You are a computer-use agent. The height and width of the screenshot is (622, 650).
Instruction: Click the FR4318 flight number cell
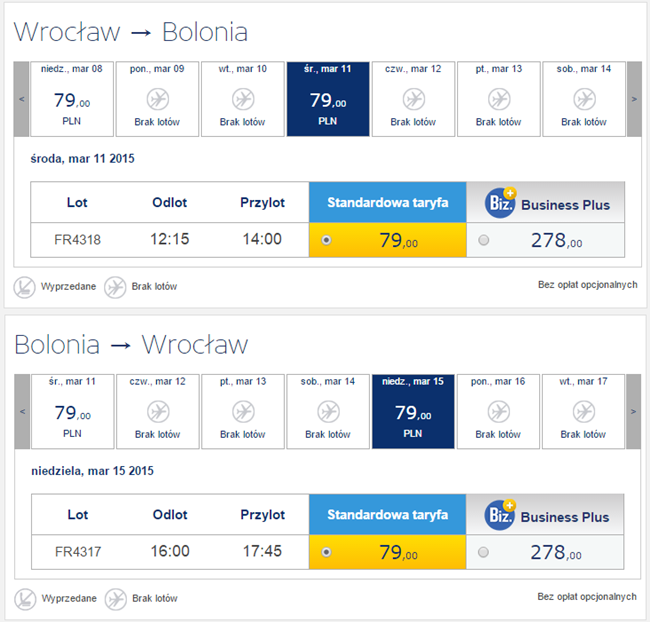pos(77,240)
